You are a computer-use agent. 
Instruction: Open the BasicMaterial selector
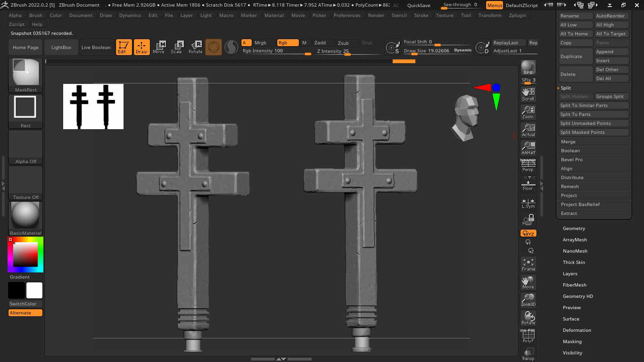pos(25,219)
